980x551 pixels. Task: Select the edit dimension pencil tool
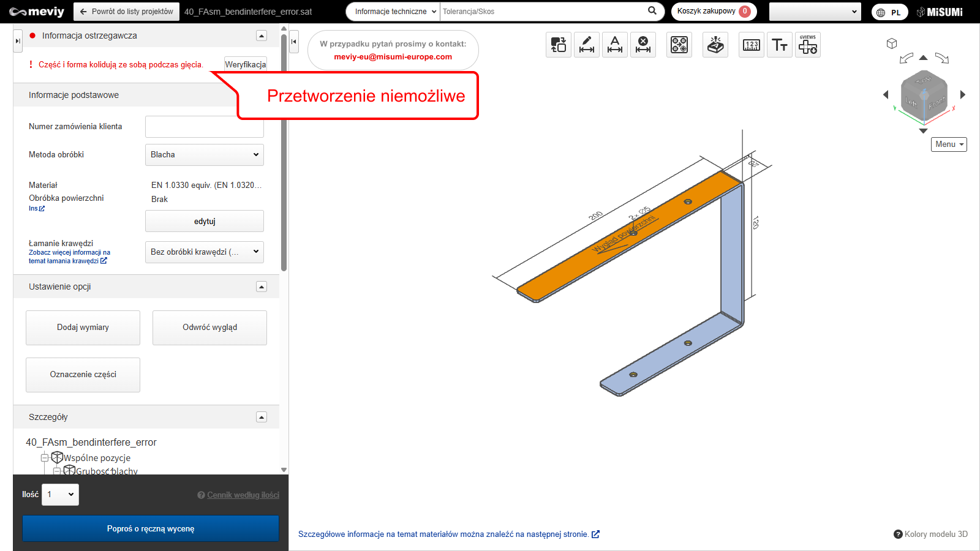(x=586, y=45)
